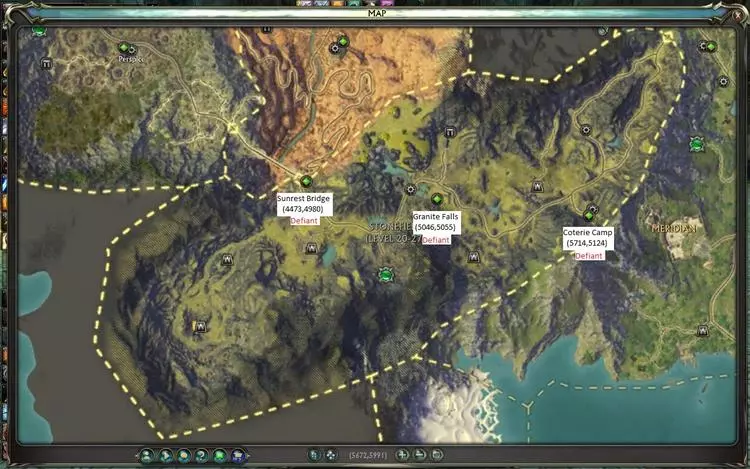Click the green rift icon north of Meridian
This screenshot has width=750, height=469.
tap(697, 143)
